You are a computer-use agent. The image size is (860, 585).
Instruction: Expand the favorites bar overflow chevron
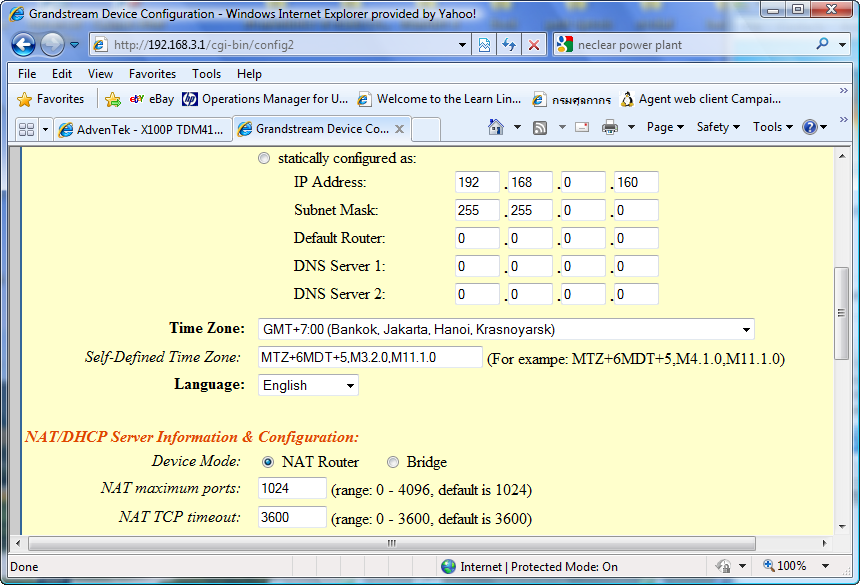[x=844, y=90]
